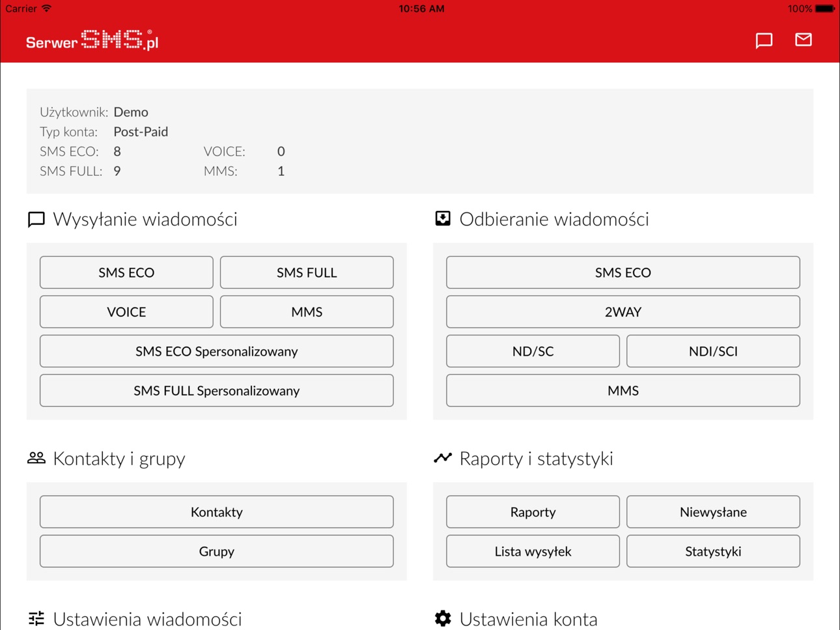Click the SMS FULL balance value 9
Viewport: 840px width, 630px height.
[117, 171]
